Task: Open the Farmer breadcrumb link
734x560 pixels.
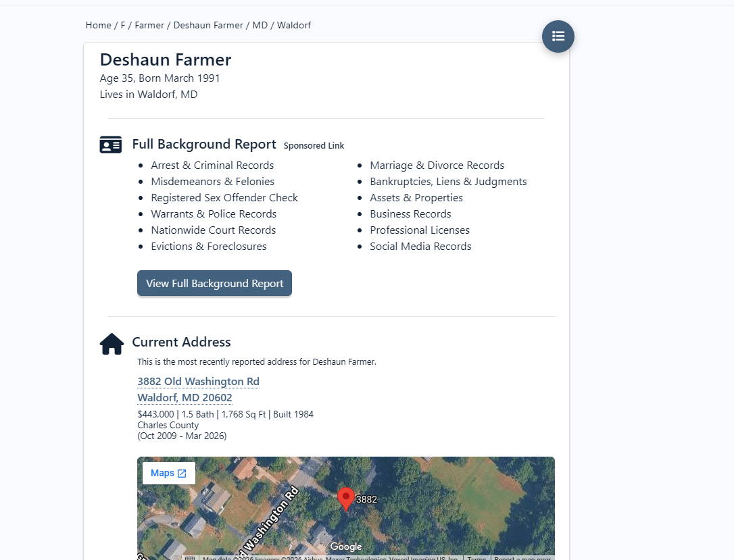Action: 149,25
